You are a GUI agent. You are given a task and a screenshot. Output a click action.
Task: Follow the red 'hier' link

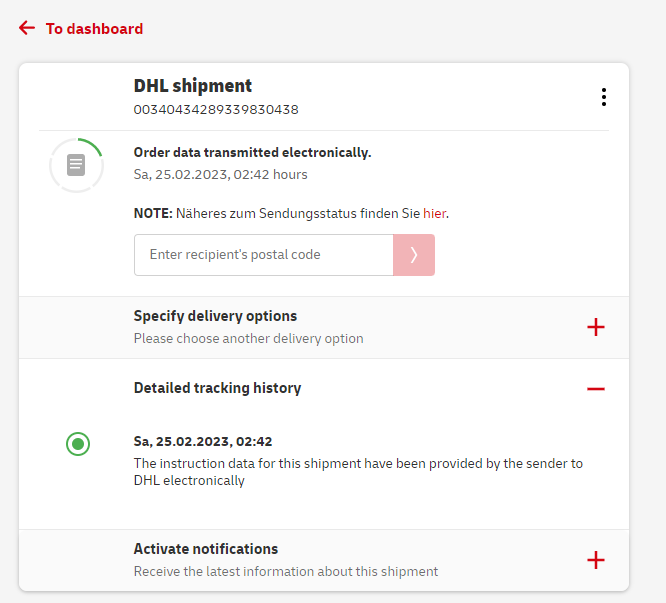pyautogui.click(x=434, y=213)
